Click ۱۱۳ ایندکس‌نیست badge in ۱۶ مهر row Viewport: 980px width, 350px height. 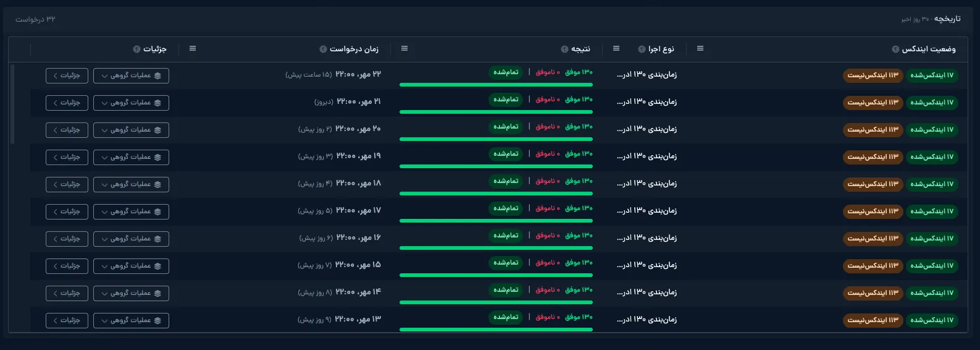[873, 239]
